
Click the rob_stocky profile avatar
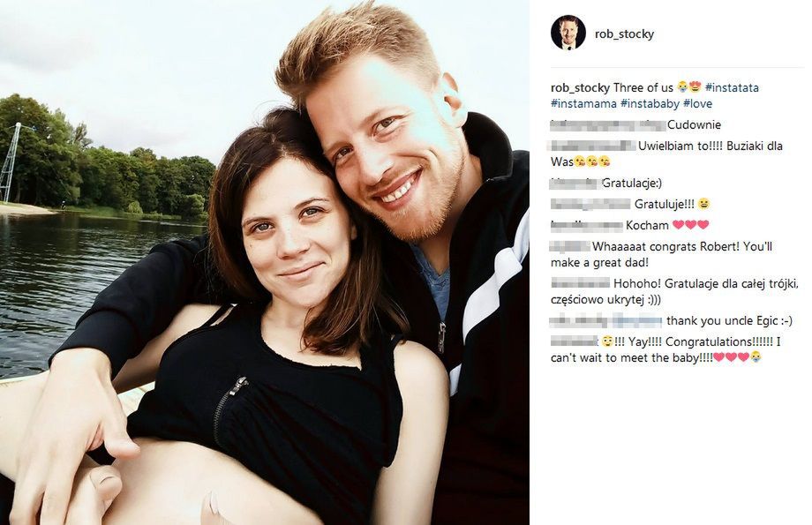click(x=568, y=33)
